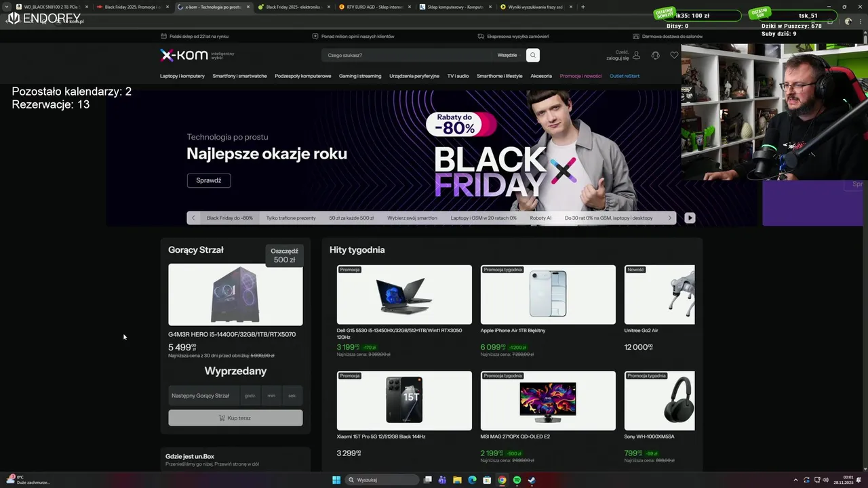
Task: Open the tab search dropdown
Action: coord(7,7)
